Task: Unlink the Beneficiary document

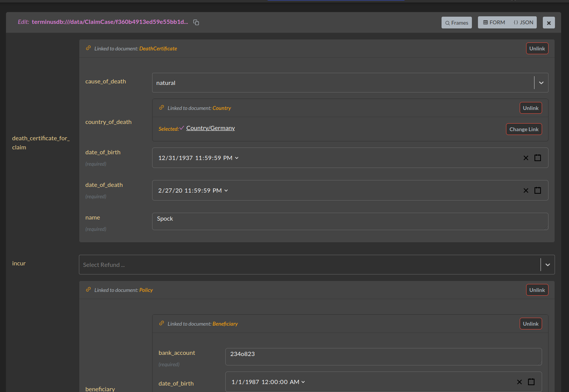Action: tap(531, 324)
